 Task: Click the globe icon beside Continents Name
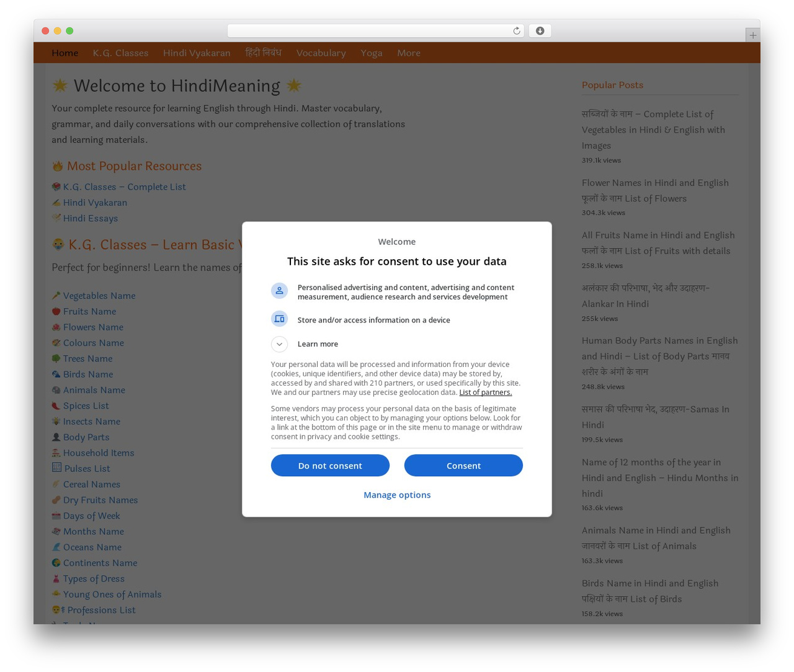click(56, 563)
